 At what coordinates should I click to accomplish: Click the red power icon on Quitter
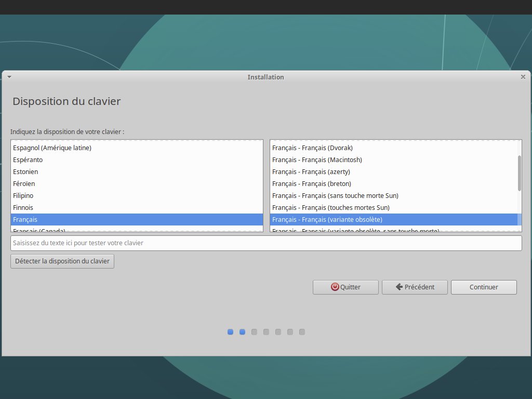[x=335, y=287]
